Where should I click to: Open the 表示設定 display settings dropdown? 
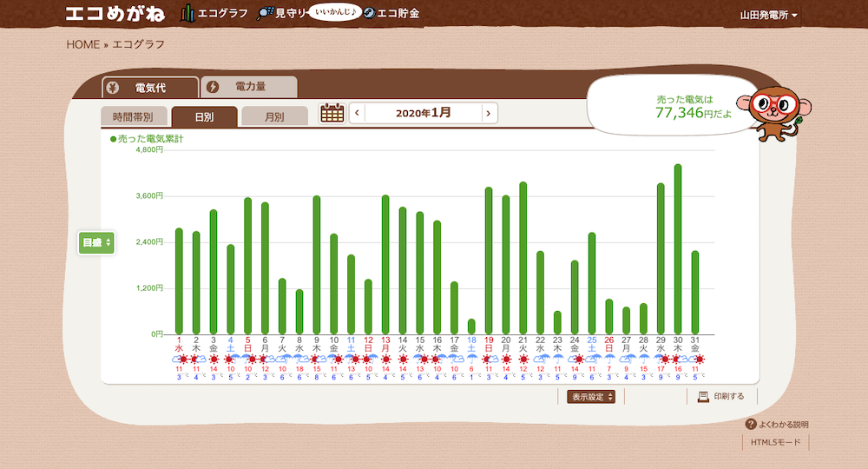[591, 396]
